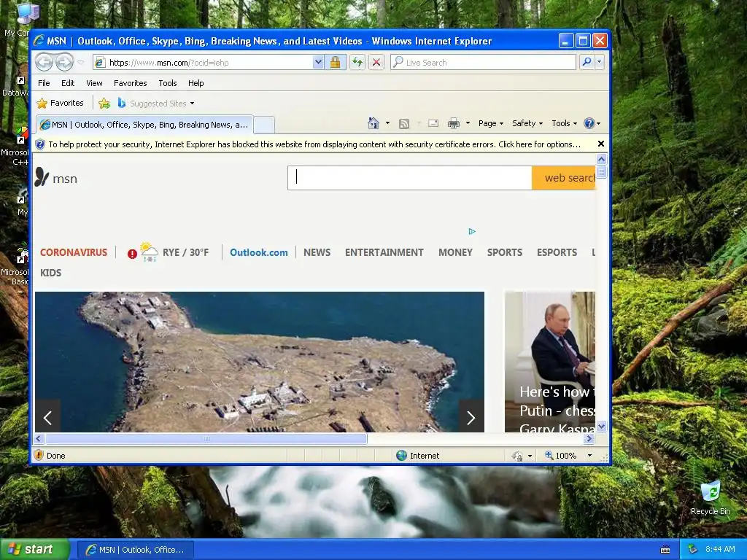Open the RYE / 30°F weather link
This screenshot has height=560, width=747.
186,252
